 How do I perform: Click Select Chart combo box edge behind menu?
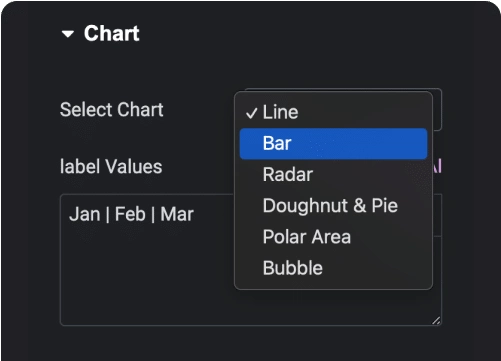point(438,109)
